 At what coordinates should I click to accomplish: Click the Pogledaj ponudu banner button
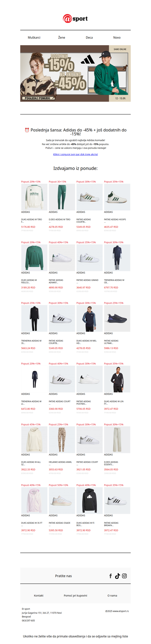pos(37,98)
